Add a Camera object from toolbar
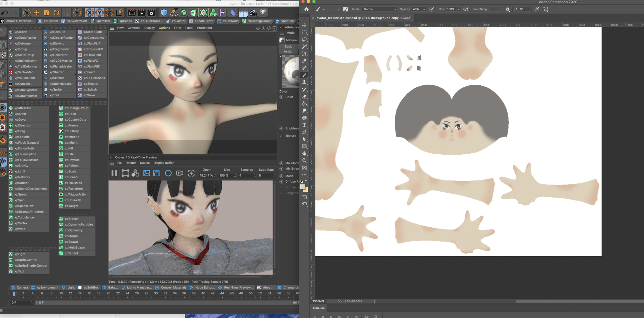Viewport: 644px width, 318px height. tap(253, 13)
